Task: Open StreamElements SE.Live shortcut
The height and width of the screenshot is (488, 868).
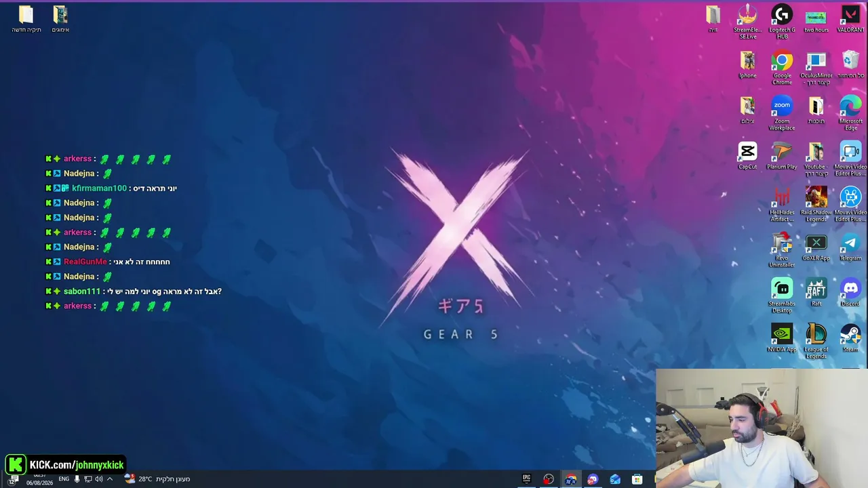Action: coord(747,22)
